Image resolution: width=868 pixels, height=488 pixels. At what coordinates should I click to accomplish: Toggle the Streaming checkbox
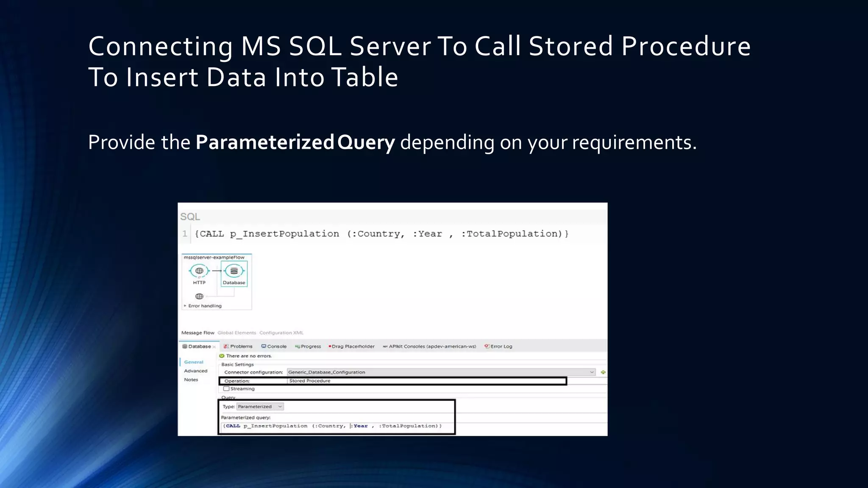[226, 388]
